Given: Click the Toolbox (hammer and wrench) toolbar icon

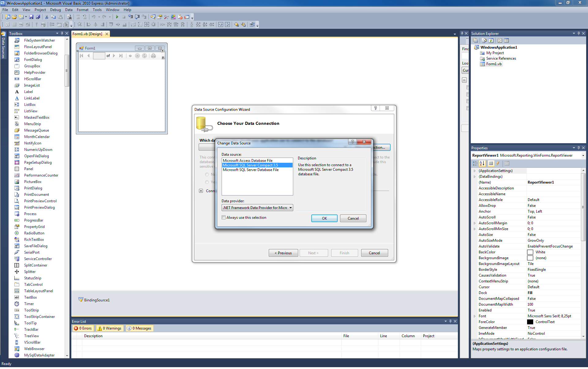Looking at the screenshot, I should pyautogui.click(x=167, y=17).
